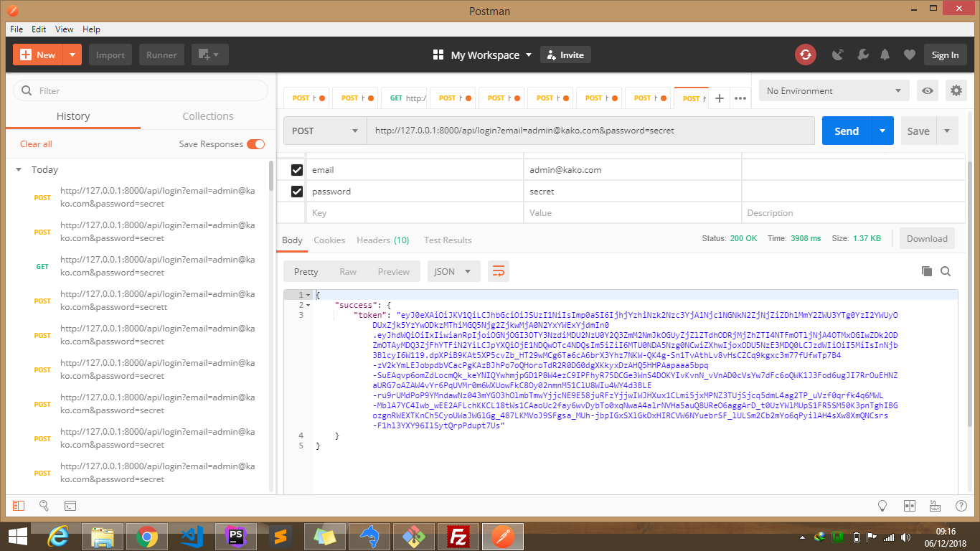Click the blue Send button
Screen dimensions: 980x551
pos(847,131)
